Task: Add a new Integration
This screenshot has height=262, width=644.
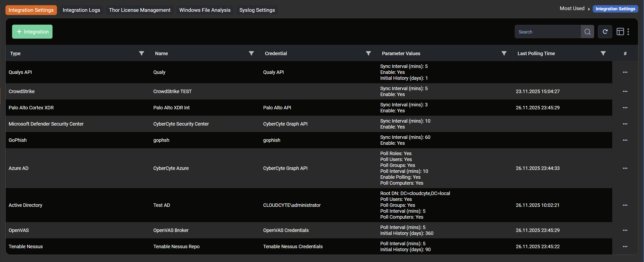Action: click(x=32, y=32)
